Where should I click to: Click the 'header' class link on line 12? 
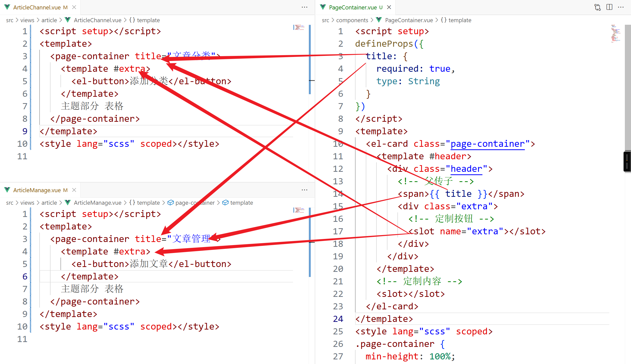click(466, 169)
